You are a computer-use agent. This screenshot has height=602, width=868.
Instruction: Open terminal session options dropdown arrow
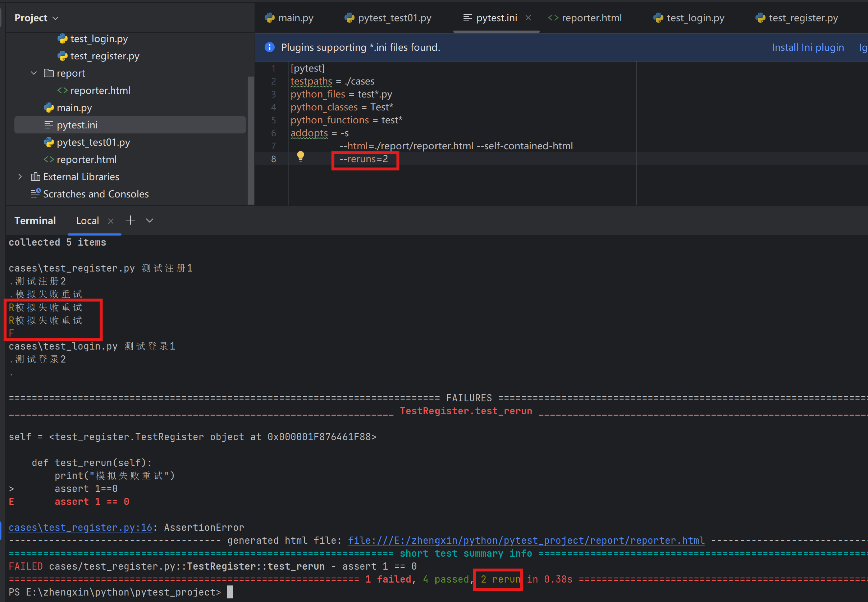[150, 220]
